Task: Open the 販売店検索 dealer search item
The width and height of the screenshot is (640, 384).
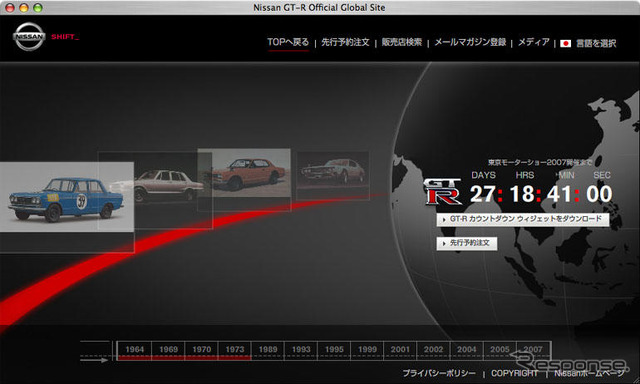Action: [x=402, y=42]
